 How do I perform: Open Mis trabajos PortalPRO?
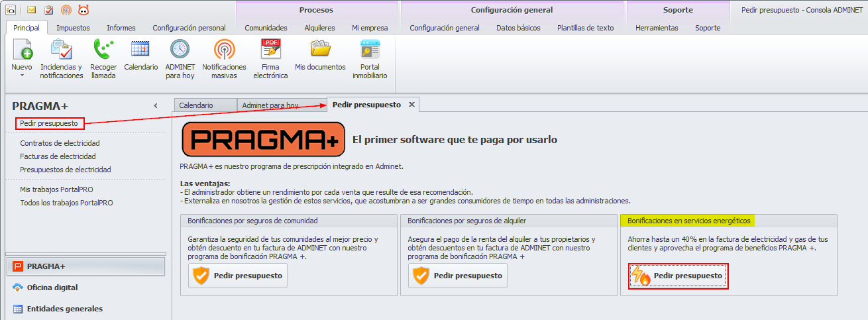coord(56,189)
